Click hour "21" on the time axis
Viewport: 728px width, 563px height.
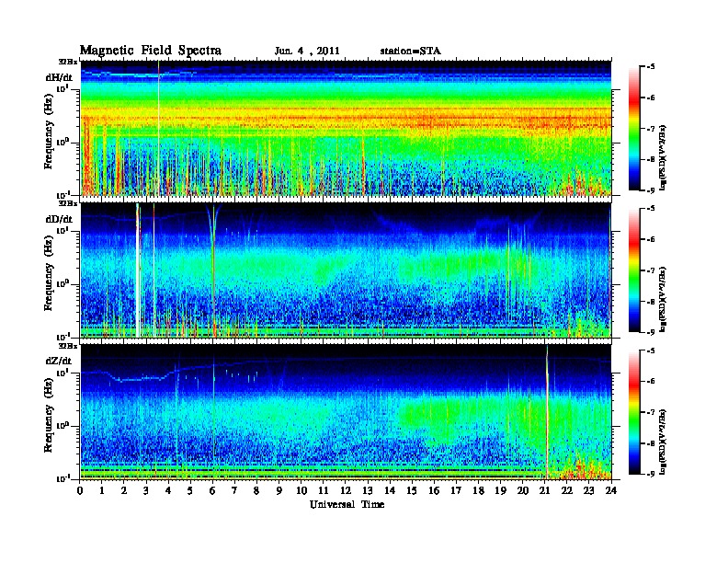544,490
